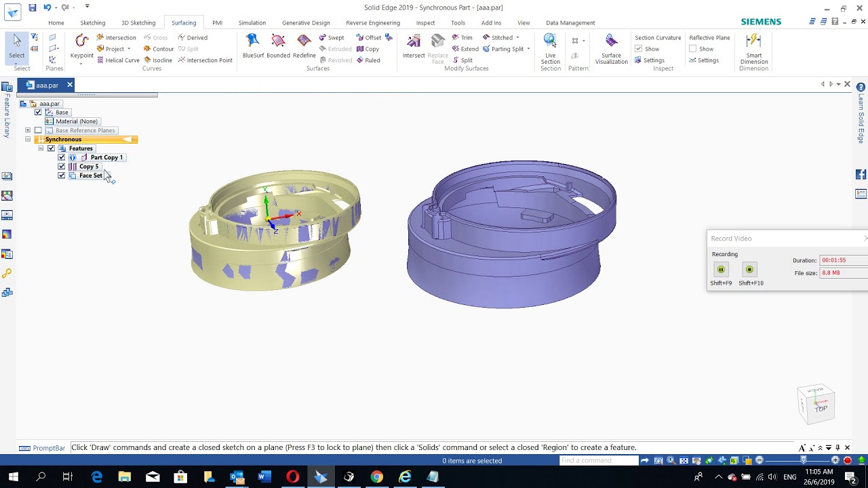Open the quick access toolbar customize arrow

point(87,7)
